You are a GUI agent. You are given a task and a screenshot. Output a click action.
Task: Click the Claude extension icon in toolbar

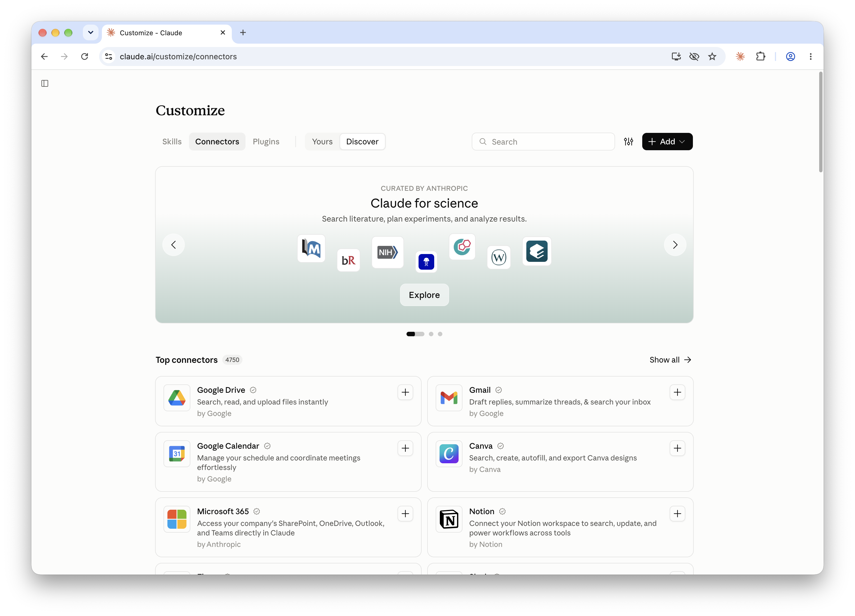tap(740, 57)
